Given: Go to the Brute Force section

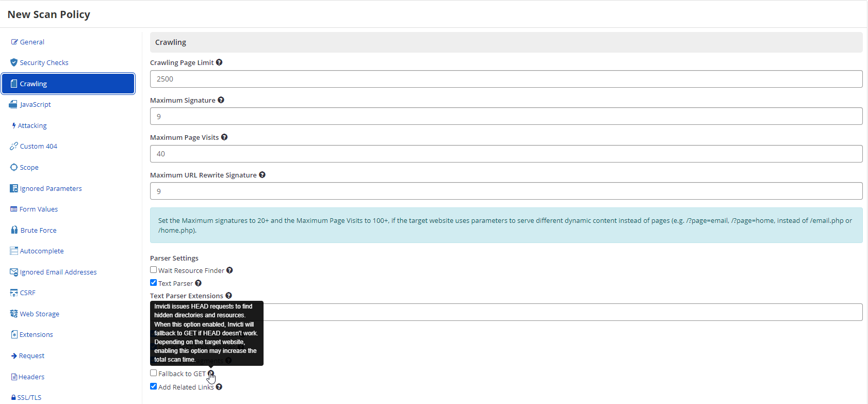Looking at the screenshot, I should (x=38, y=230).
